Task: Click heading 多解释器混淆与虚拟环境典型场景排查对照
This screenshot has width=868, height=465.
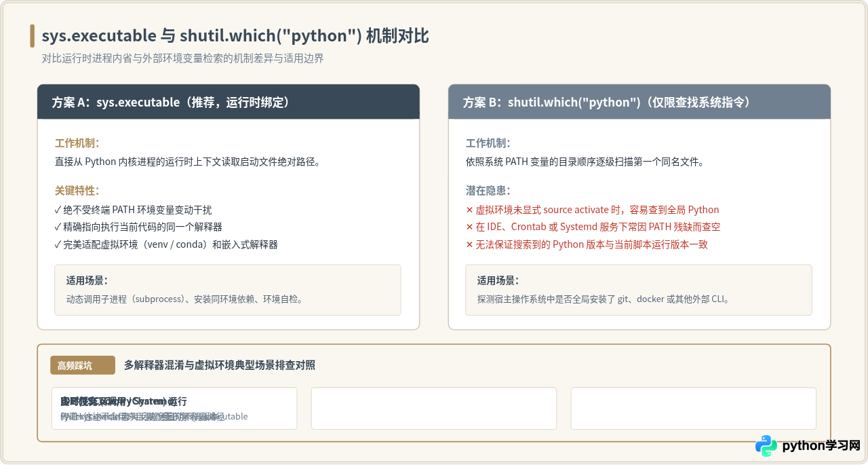Action: pyautogui.click(x=220, y=365)
